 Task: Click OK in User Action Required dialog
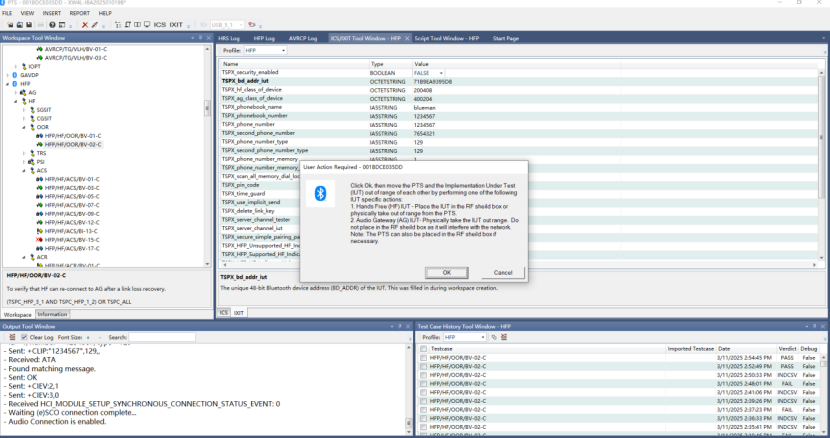(447, 272)
